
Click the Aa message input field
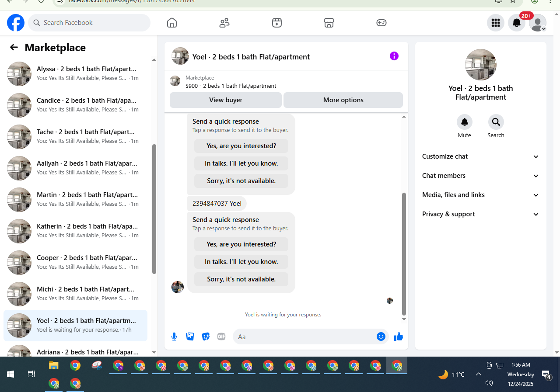point(305,336)
